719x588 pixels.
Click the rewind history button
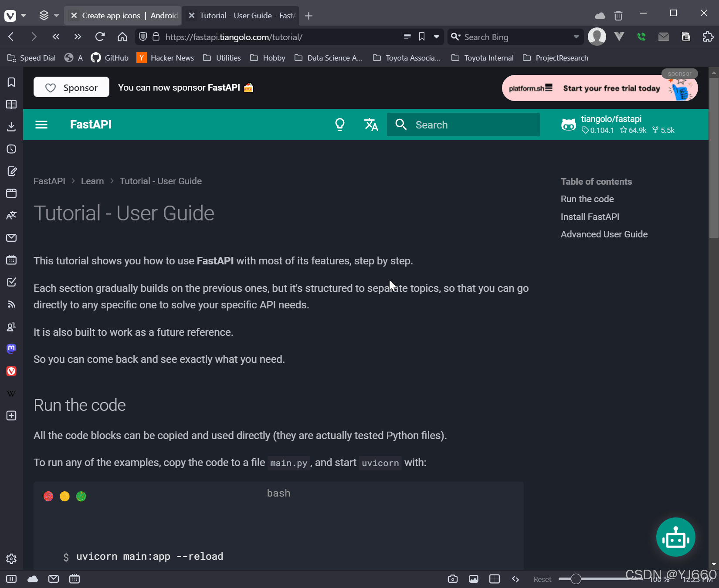point(56,37)
